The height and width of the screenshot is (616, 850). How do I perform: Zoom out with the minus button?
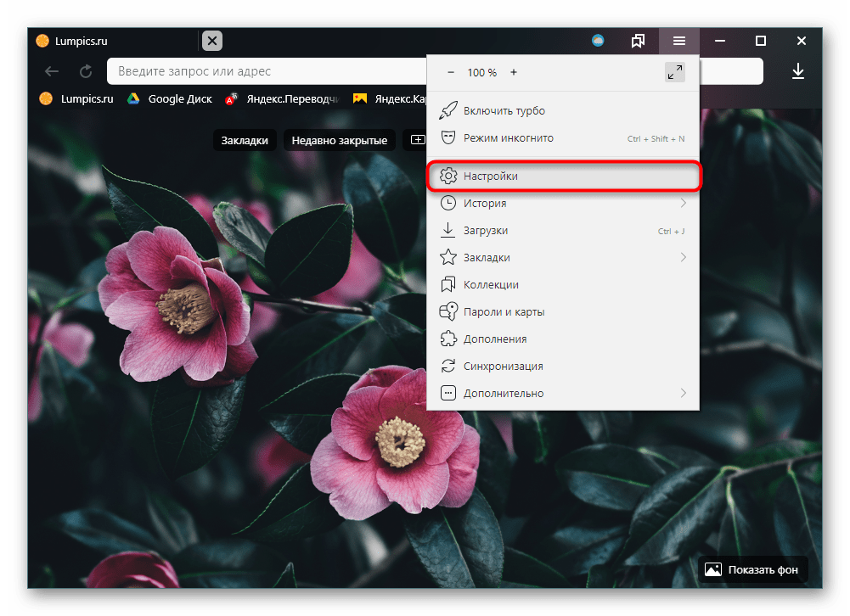(451, 73)
